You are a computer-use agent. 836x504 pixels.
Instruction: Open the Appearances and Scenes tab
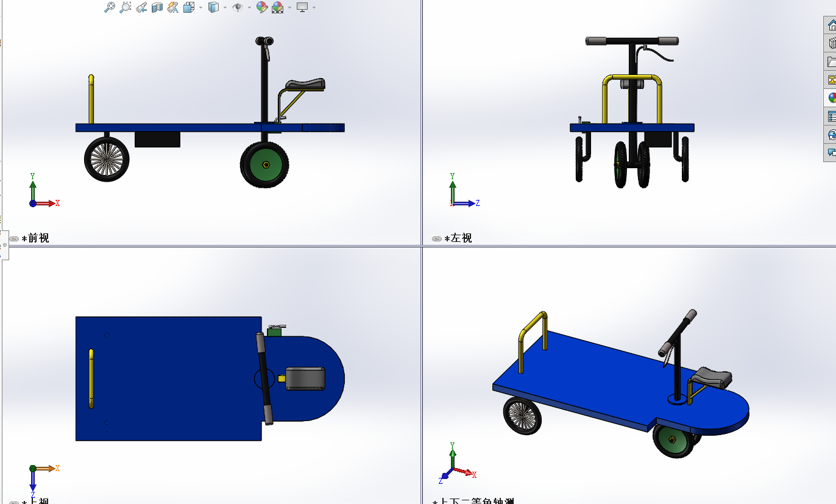(831, 98)
